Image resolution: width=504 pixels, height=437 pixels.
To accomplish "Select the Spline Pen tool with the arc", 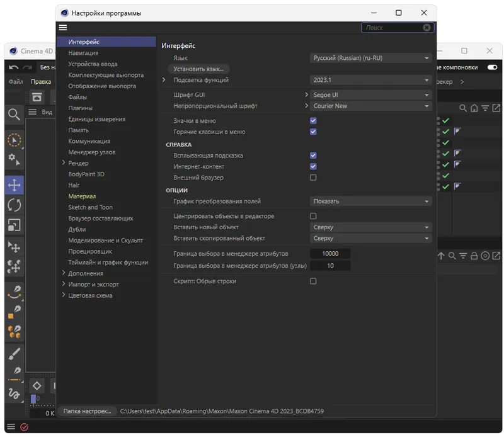I will point(14,292).
